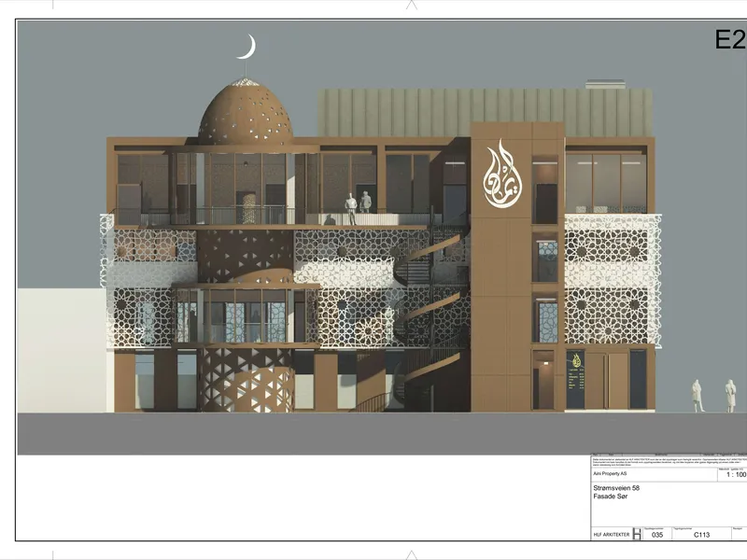Click the 'HLF ARKITEKTER' firm name
This screenshot has height=560, width=747.
tap(612, 535)
